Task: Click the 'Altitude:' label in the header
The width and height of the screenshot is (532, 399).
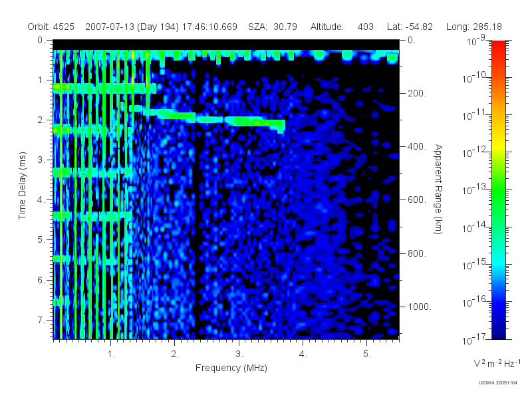Action: (x=327, y=27)
